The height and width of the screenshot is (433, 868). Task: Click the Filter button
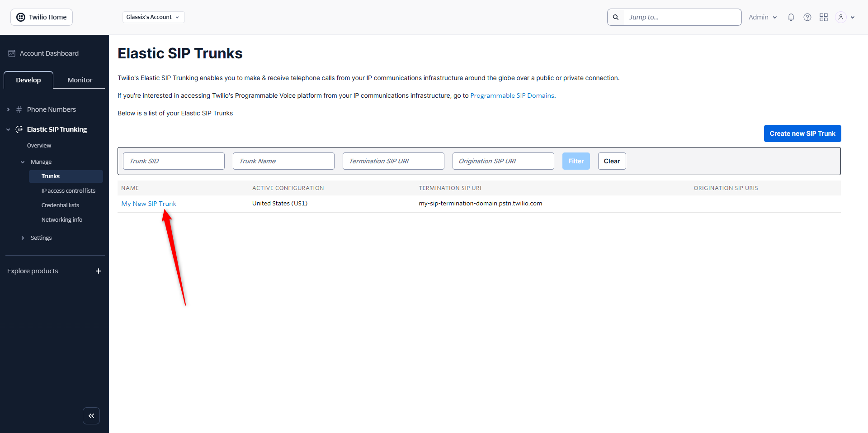576,161
